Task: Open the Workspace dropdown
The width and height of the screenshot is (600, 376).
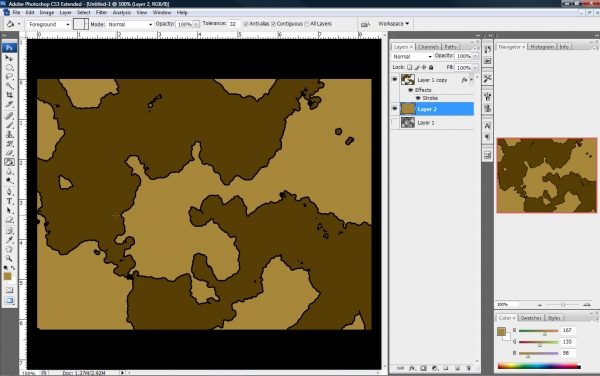Action: (x=393, y=24)
